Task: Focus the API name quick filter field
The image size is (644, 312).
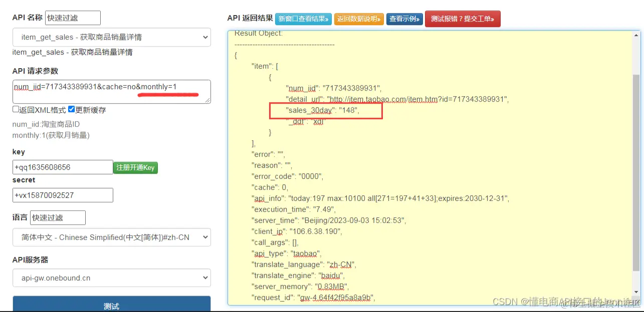Action: coord(73,18)
